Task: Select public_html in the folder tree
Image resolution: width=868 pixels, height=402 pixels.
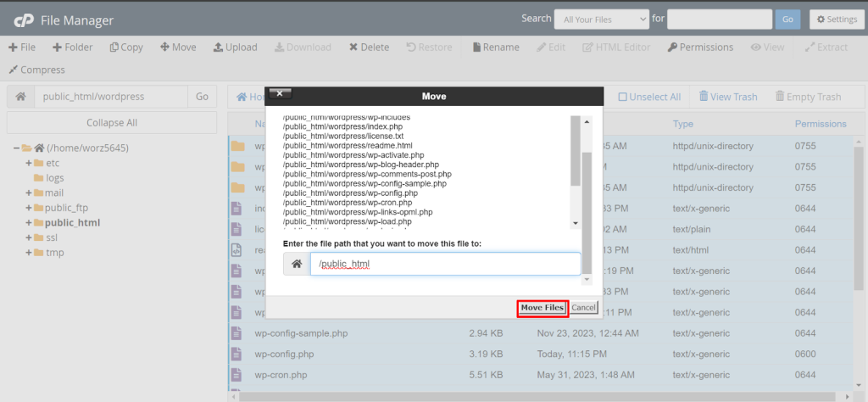Action: click(72, 222)
